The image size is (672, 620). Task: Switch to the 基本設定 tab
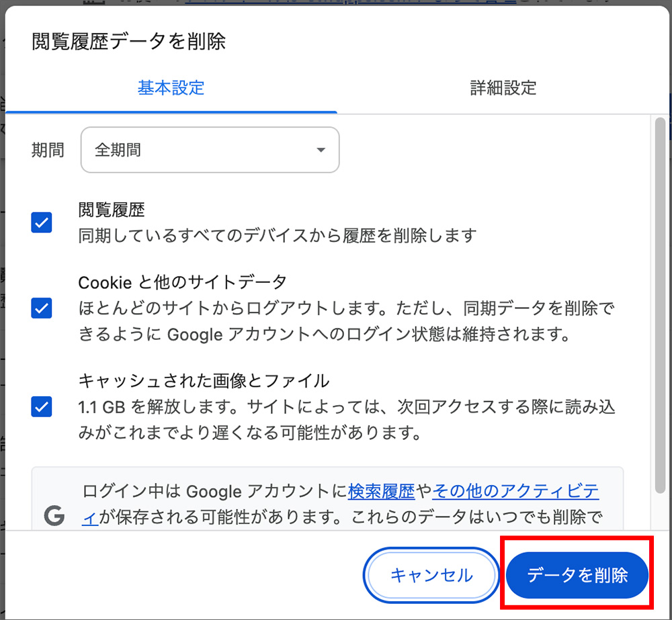pos(171,87)
